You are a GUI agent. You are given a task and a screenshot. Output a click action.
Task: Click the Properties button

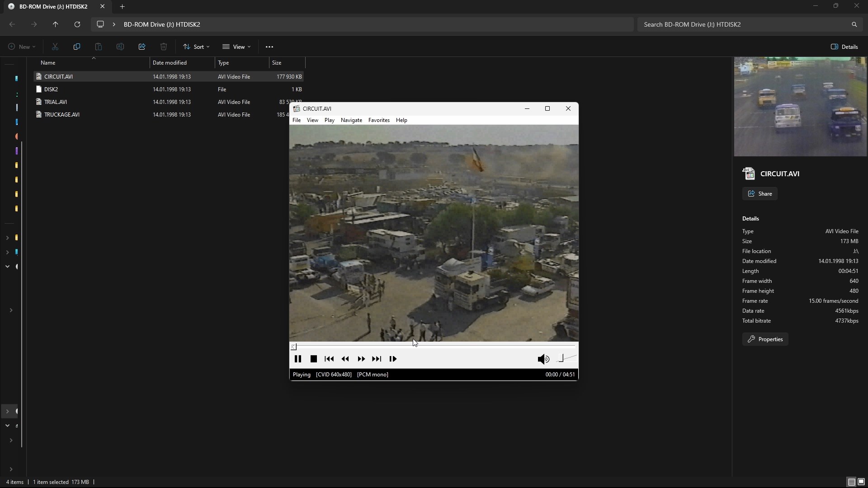click(765, 339)
